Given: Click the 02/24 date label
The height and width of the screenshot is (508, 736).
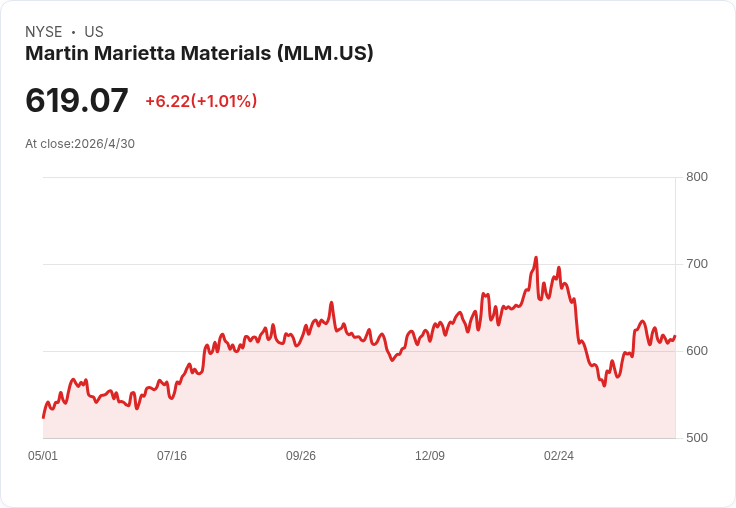Looking at the screenshot, I should tap(559, 456).
